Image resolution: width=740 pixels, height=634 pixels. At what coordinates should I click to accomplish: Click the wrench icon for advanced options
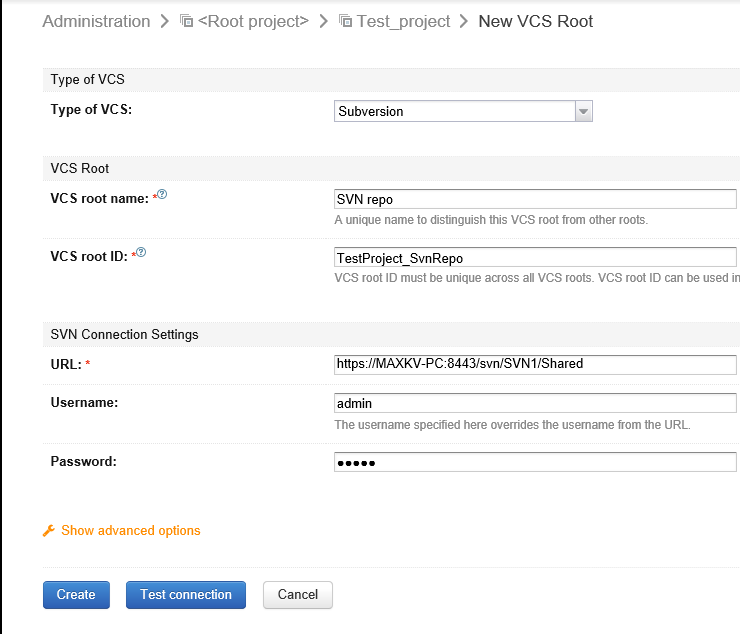coord(48,531)
